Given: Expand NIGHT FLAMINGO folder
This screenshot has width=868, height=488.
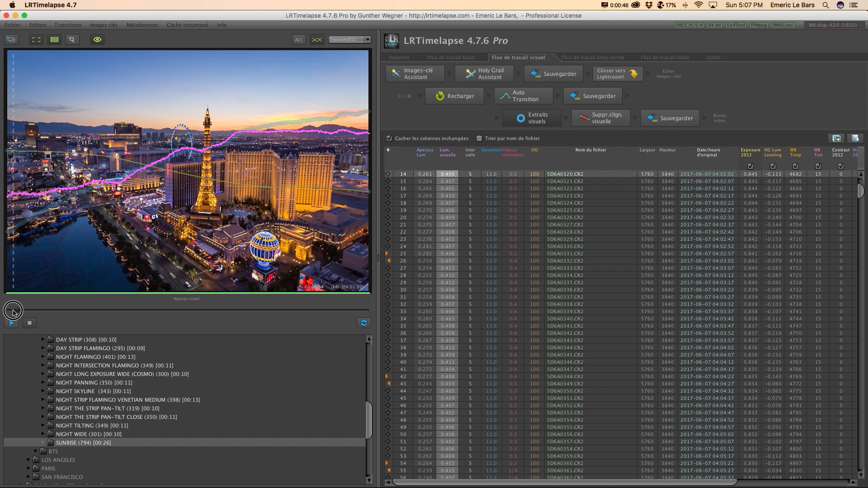Looking at the screenshot, I should click(43, 357).
